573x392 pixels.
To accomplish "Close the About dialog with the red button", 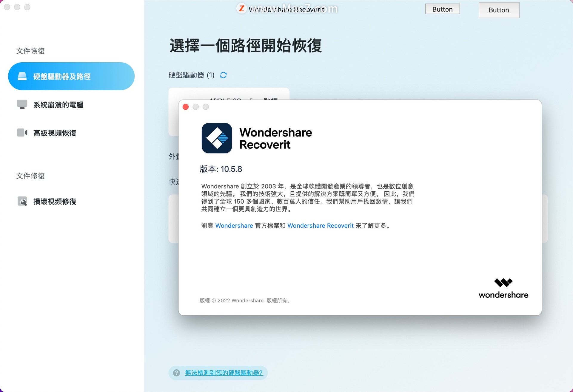I will coord(186,107).
